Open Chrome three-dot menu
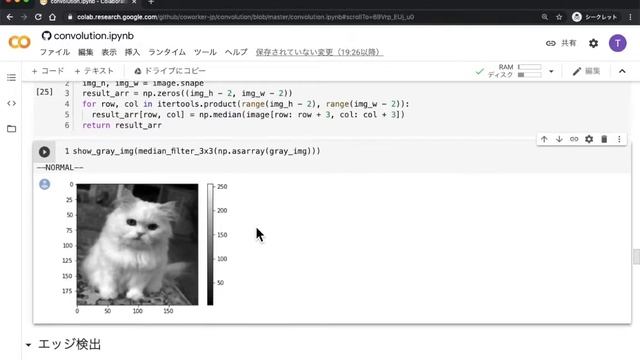The height and width of the screenshot is (360, 640). [631, 17]
